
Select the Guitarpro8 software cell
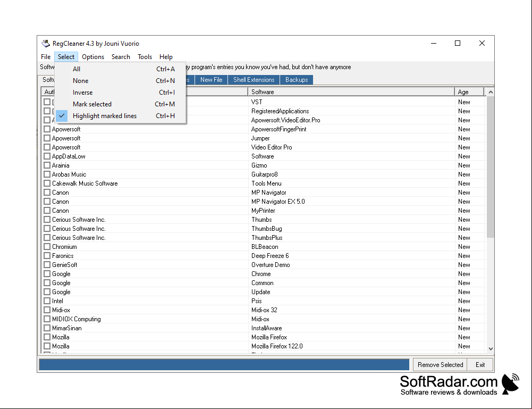coord(265,174)
